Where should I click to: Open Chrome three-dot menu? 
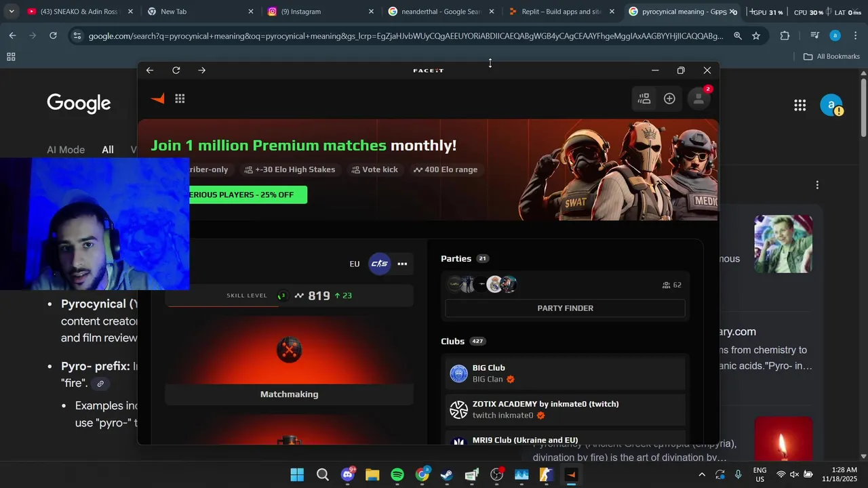point(854,36)
